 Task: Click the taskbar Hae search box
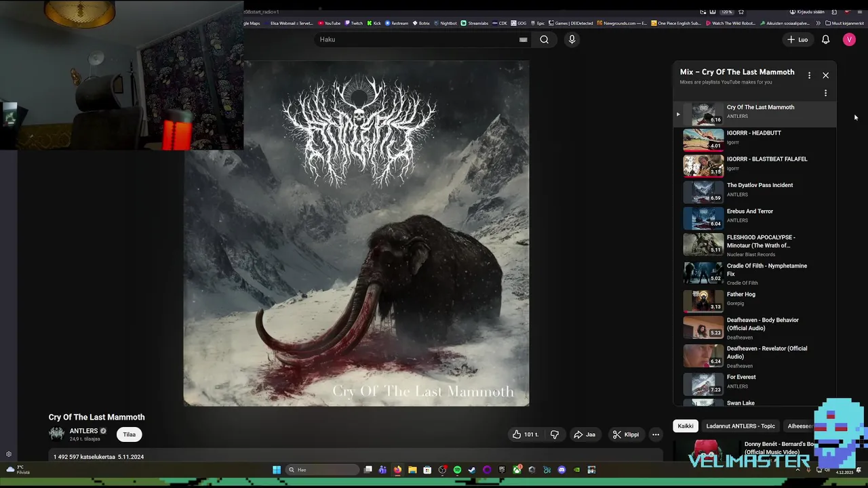point(323,470)
